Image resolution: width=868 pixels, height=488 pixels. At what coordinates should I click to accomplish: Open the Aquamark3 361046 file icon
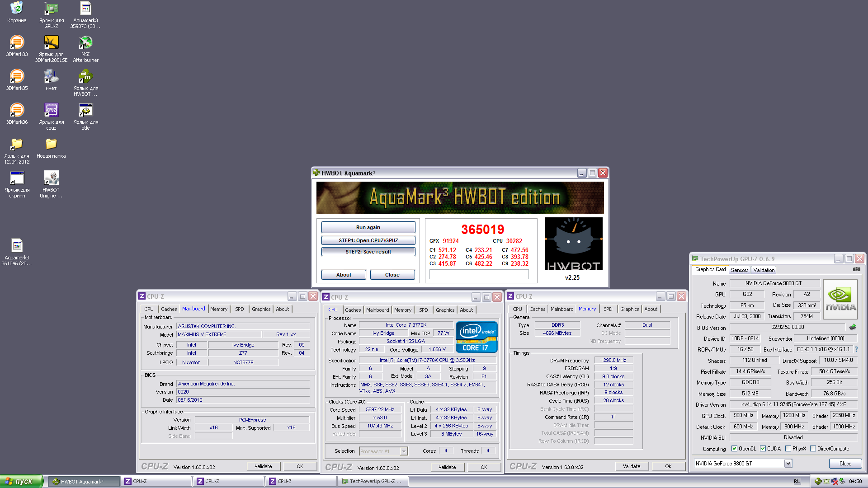[x=17, y=252]
